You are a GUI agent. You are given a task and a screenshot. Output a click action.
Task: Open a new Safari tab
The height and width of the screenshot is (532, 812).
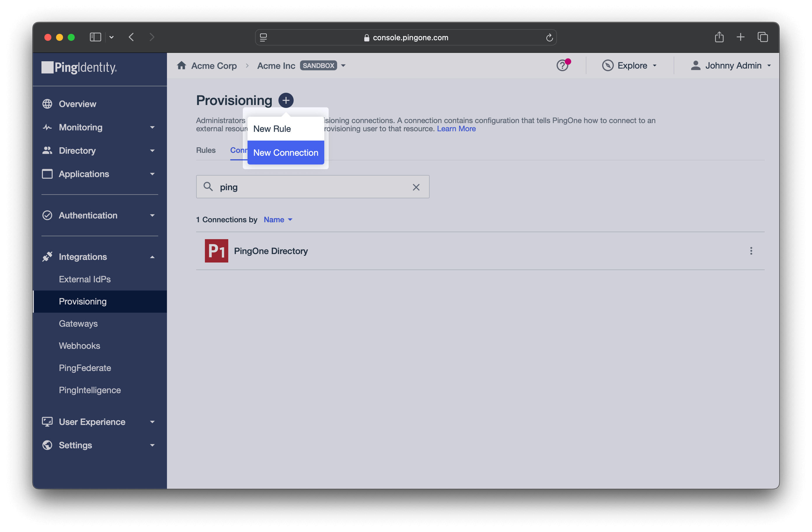[741, 37]
